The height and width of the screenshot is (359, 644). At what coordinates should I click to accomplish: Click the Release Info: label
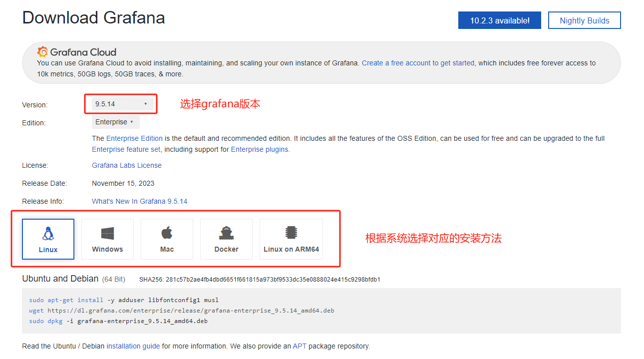click(43, 201)
